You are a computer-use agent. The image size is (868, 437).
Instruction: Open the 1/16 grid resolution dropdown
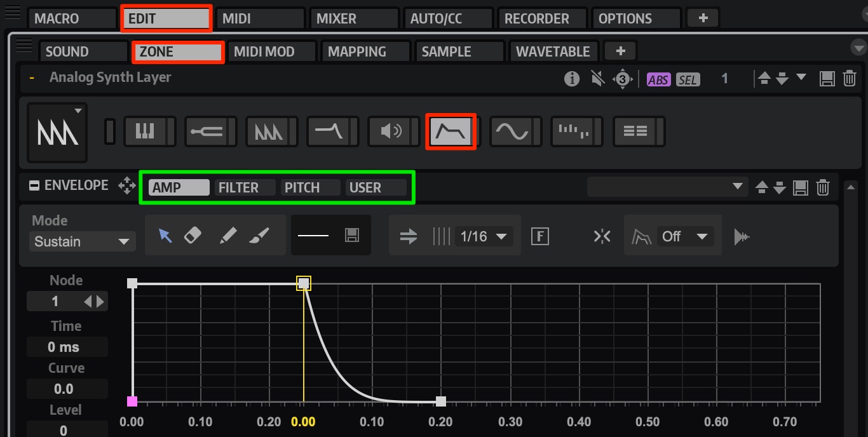click(x=484, y=237)
